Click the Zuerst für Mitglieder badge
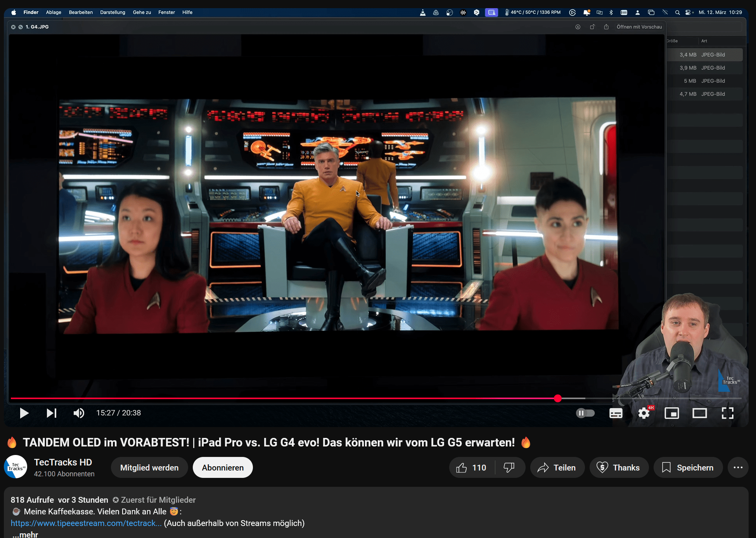Image resolution: width=756 pixels, height=538 pixels. coord(154,500)
